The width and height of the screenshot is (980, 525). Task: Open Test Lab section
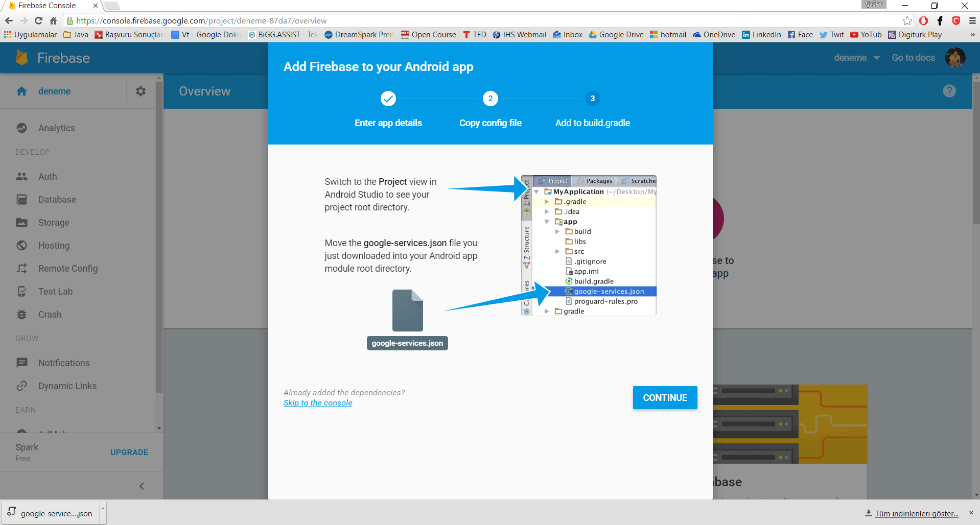tap(55, 292)
